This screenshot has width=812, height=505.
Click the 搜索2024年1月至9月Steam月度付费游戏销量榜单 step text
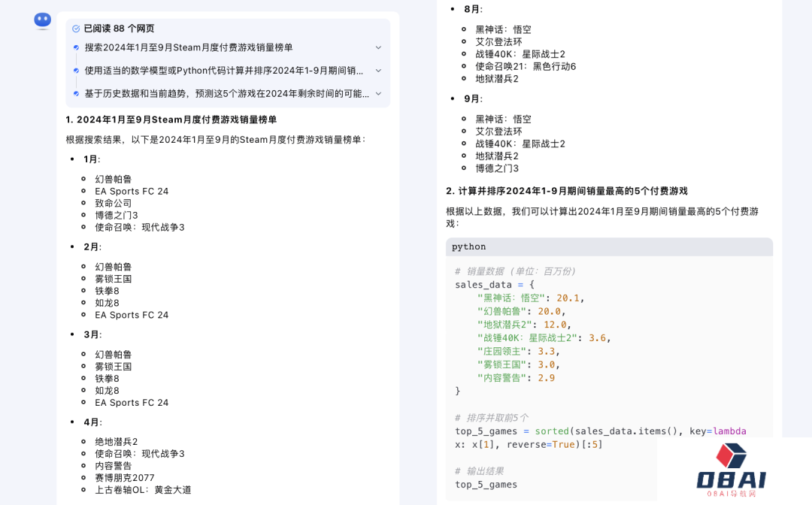pos(189,47)
